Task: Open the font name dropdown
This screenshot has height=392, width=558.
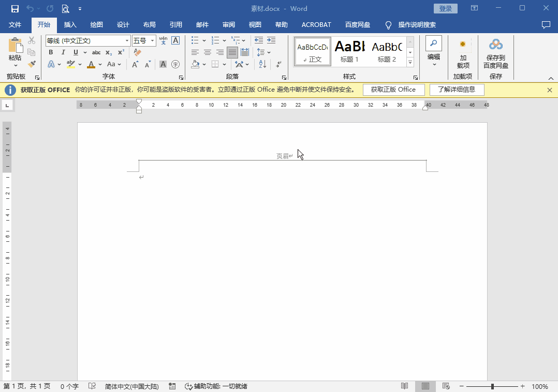Action: coord(128,40)
